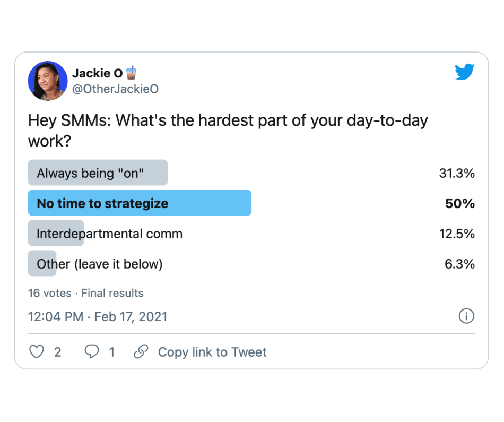Click the 50% result label
Viewport: 504px width, 422px height.
pos(460,203)
